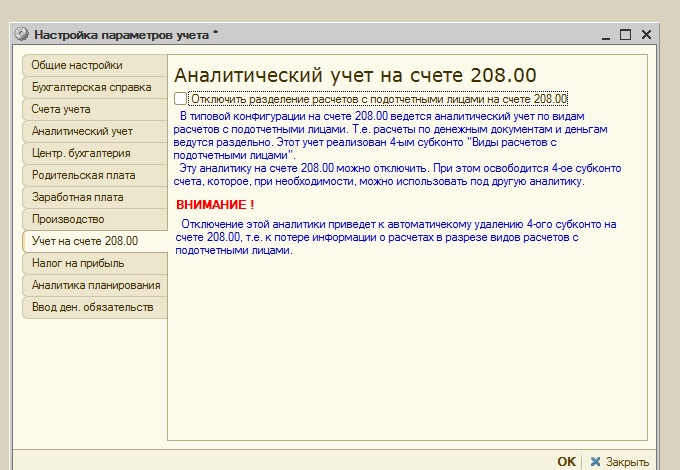This screenshot has width=680, height=470.
Task: Open the Ввод ден. обязательств tab
Action: [95, 307]
